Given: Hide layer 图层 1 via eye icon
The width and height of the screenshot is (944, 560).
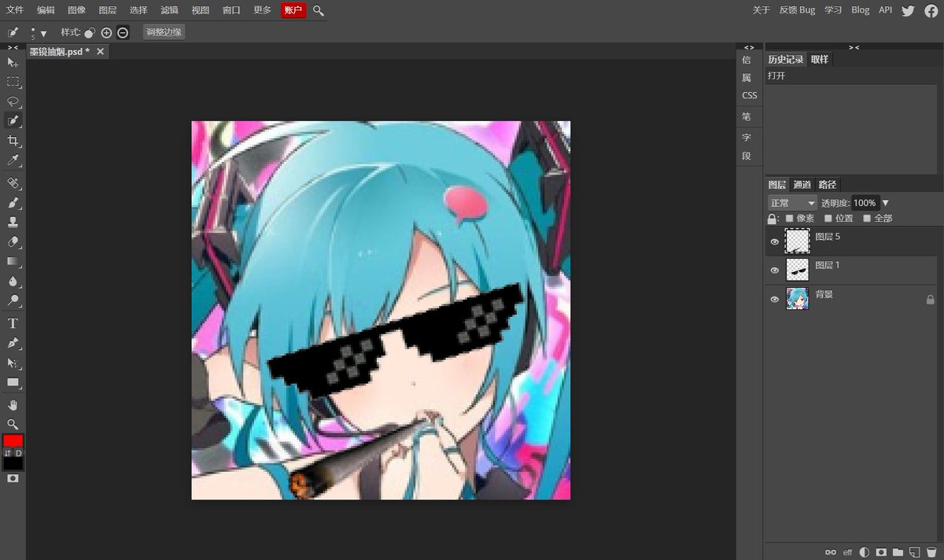Looking at the screenshot, I should click(774, 270).
